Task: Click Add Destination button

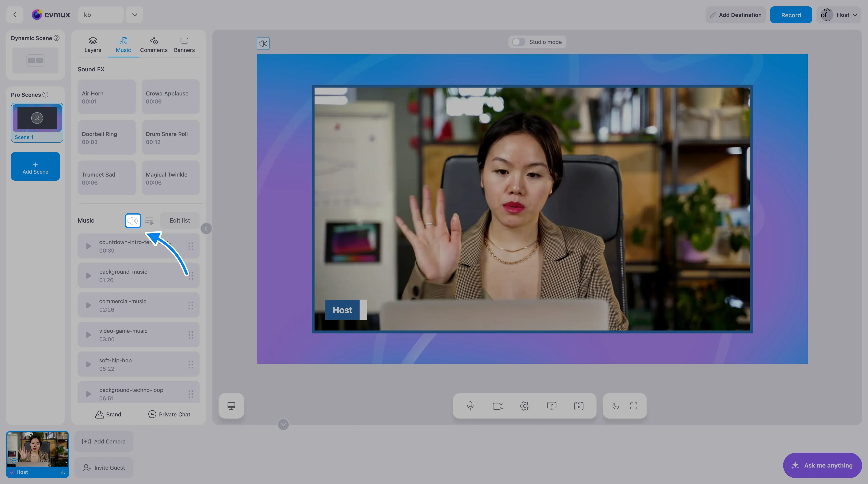Action: click(x=736, y=15)
